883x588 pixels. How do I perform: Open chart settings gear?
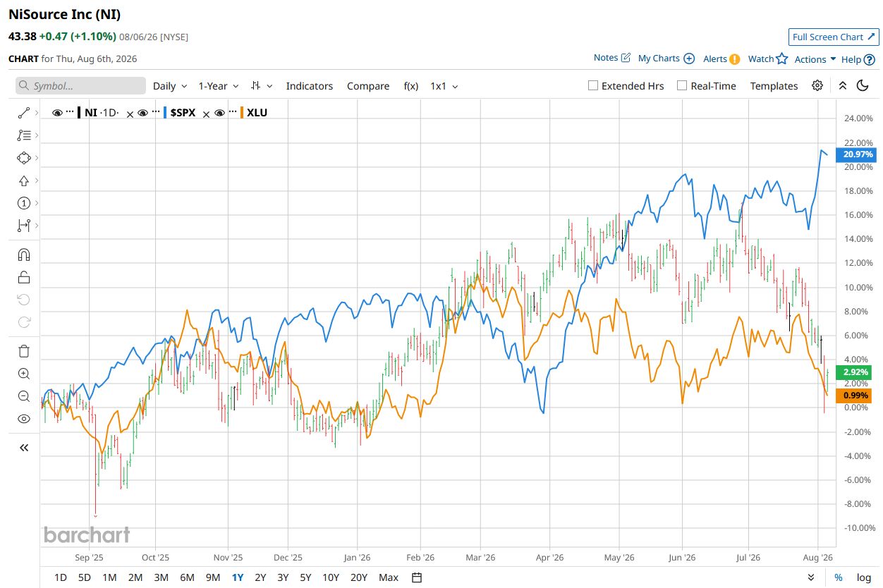tap(817, 85)
